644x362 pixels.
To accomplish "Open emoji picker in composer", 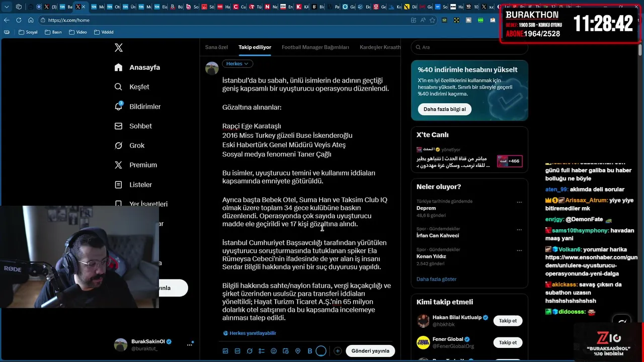I will click(x=274, y=351).
